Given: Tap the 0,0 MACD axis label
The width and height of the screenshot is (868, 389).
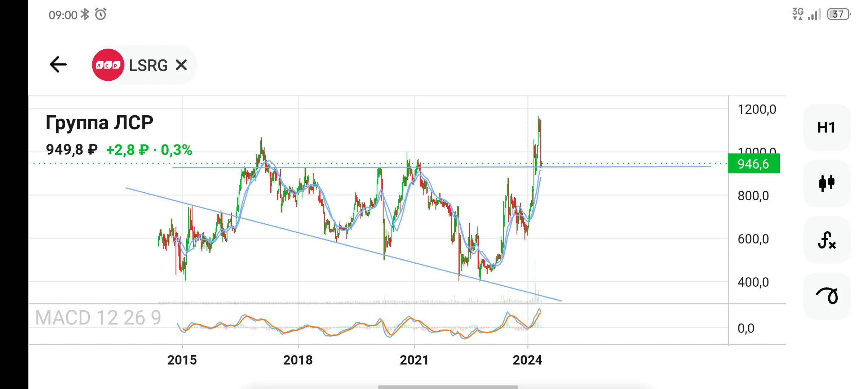Looking at the screenshot, I should click(746, 328).
